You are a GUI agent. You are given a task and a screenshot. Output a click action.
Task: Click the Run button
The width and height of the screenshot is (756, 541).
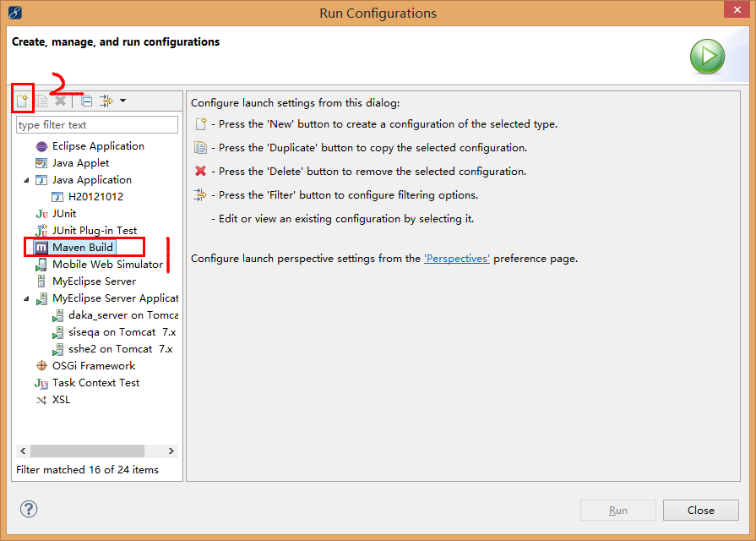click(618, 510)
